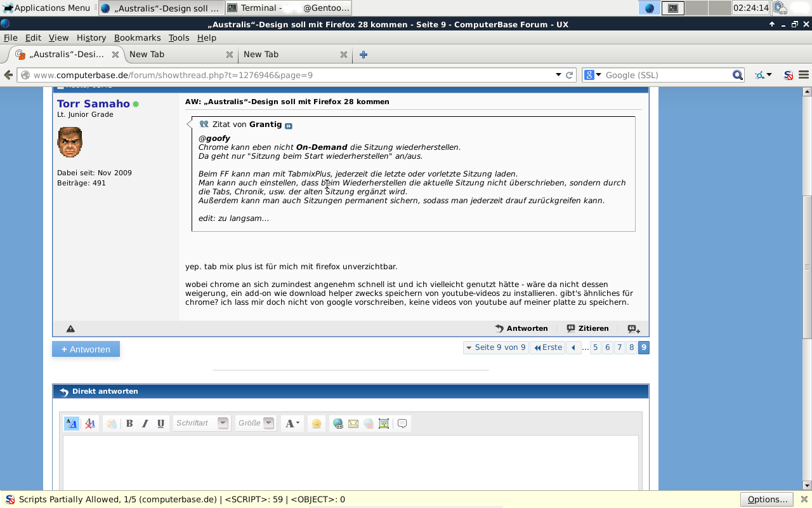Click the browser back arrow button
This screenshot has height=508, width=812.
pyautogui.click(x=8, y=75)
